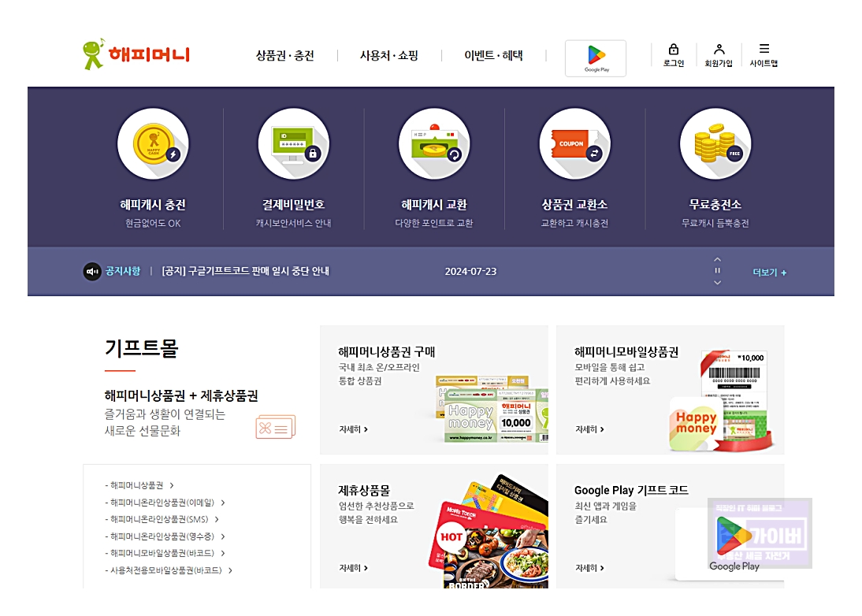Open 사용처·쇼핑 menu
This screenshot has height=616, width=862.
[389, 55]
